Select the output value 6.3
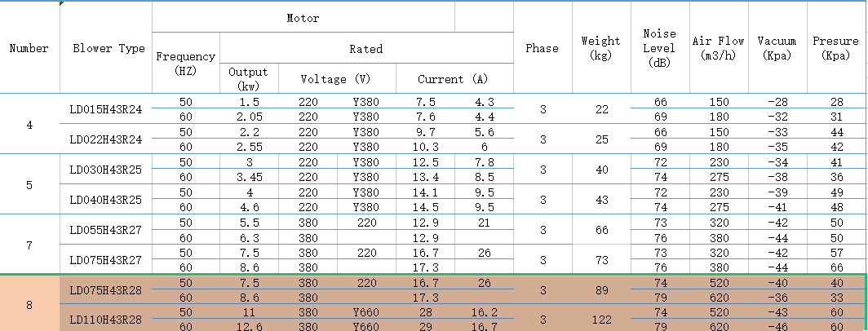Viewport: 868px width, 331px height. (249, 237)
